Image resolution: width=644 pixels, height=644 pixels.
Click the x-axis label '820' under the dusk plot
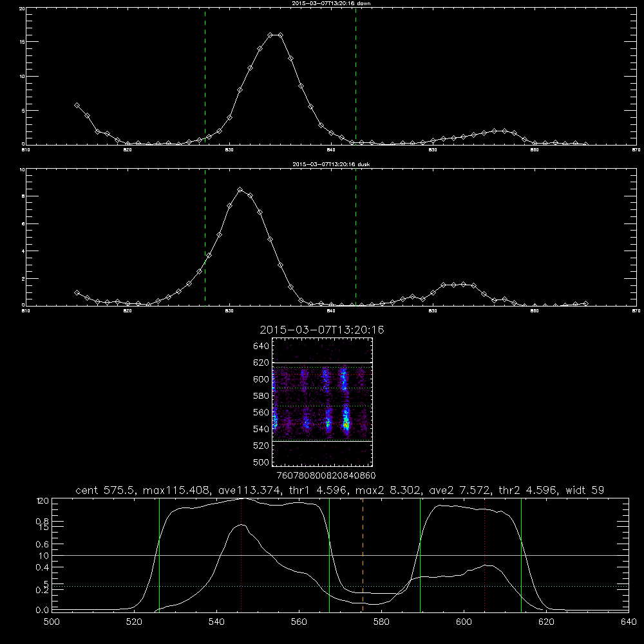click(128, 311)
